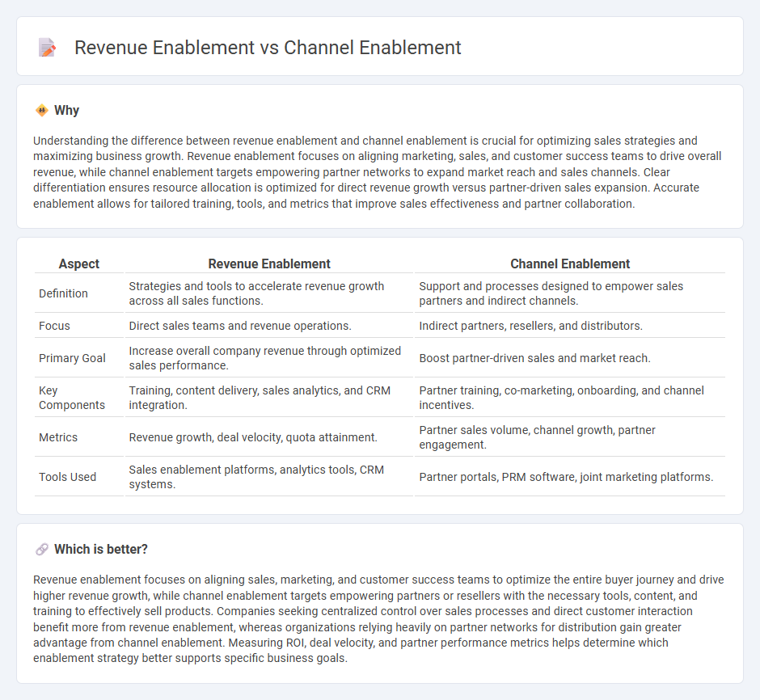
Task: Click the 'Which is better?' section heading
Action: coord(101,550)
